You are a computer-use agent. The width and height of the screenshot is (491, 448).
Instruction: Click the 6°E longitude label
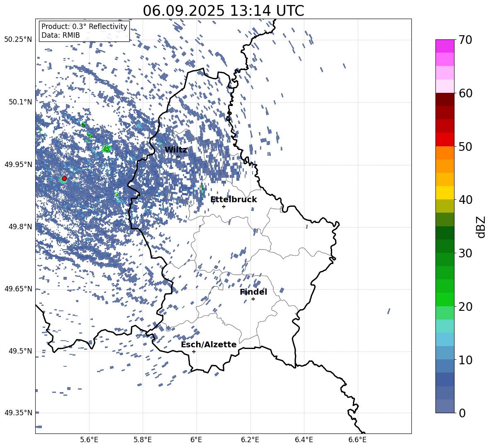[x=197, y=440]
